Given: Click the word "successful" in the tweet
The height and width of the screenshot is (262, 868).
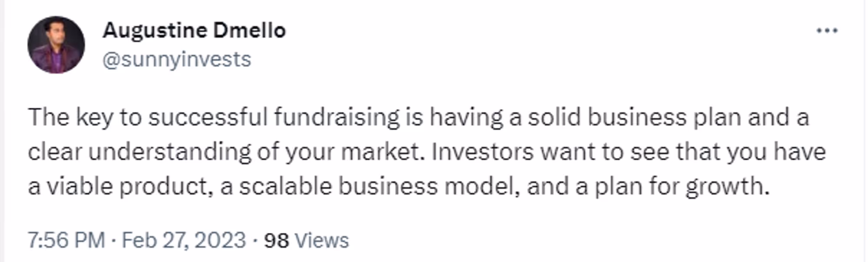Looking at the screenshot, I should [208, 117].
